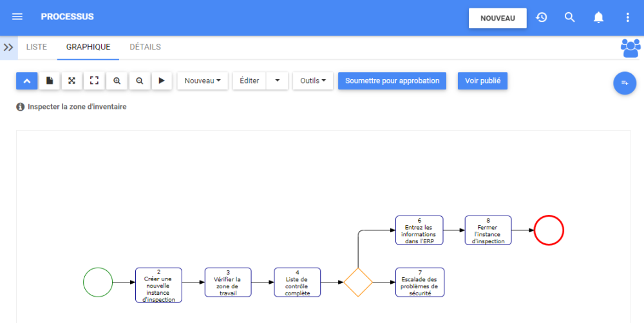
Task: Open the history icon in header
Action: [x=542, y=17]
